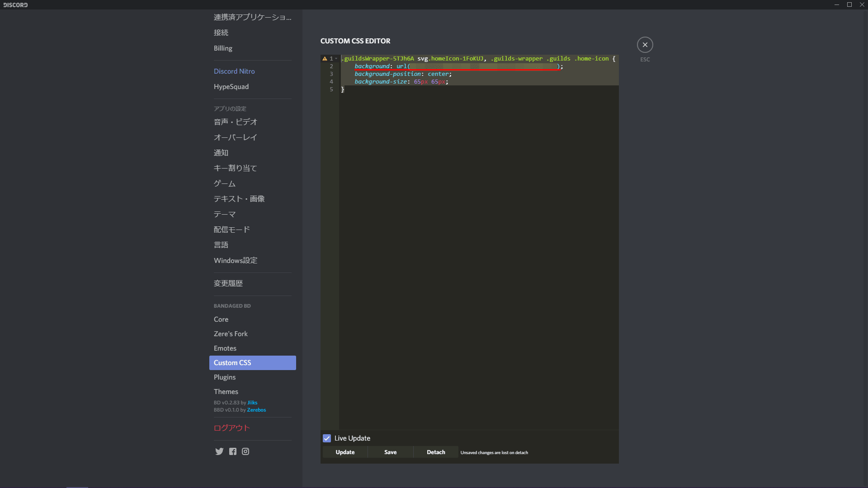Click the Twitter icon link
This screenshot has height=488, width=868.
coord(219,451)
